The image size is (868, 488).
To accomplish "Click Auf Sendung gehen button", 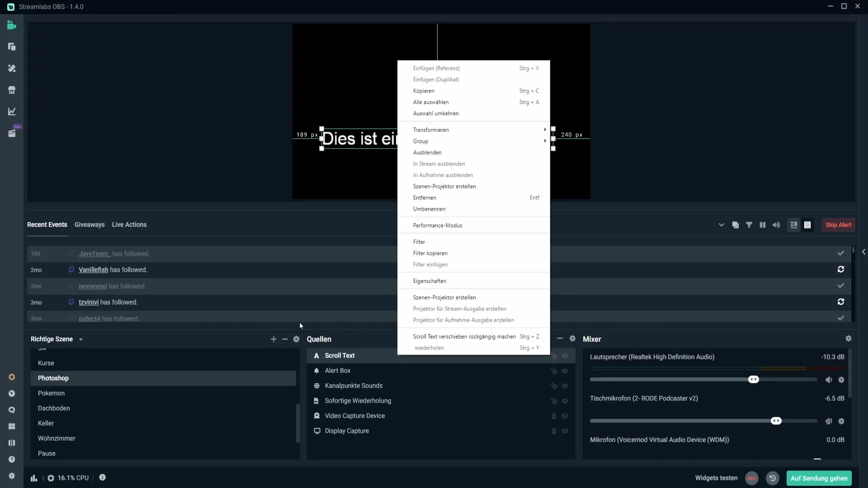I will click(819, 478).
